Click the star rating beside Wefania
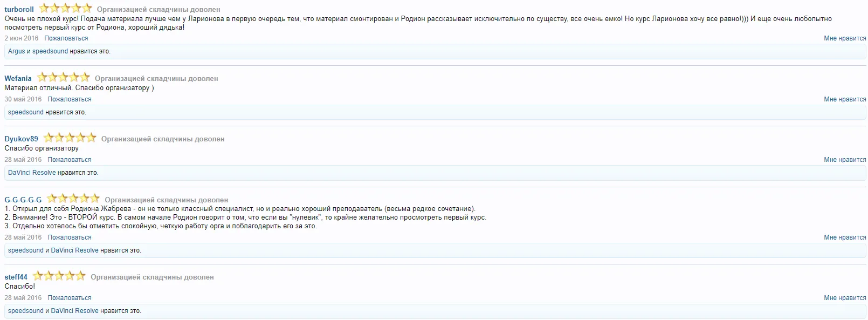Screen dimensions: 868x320 (63, 77)
